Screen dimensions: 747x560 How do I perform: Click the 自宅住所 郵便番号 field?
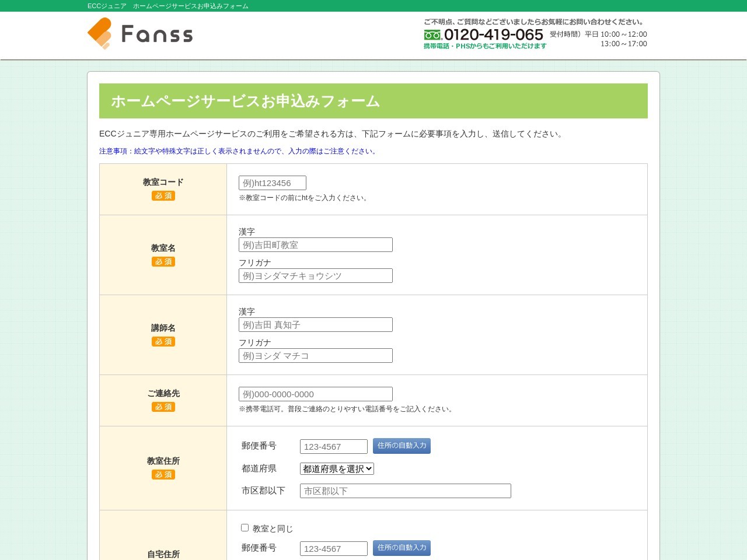[333, 549]
